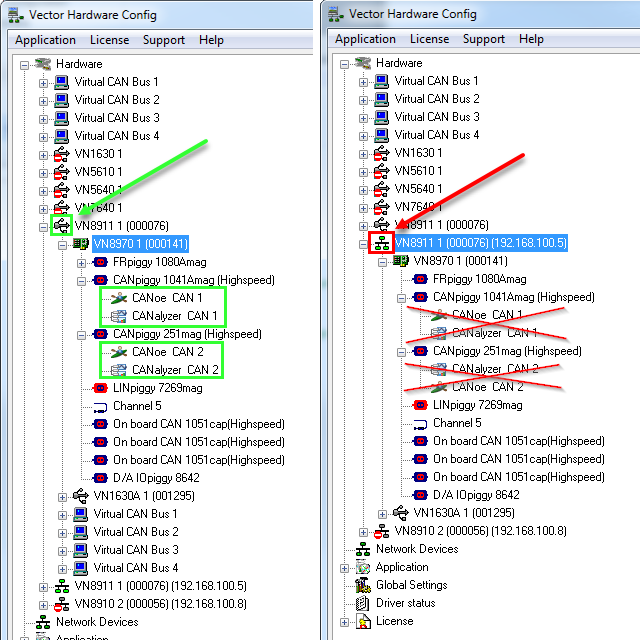Click green VN8970 1 device icon, left window
Image resolution: width=640 pixels, height=640 pixels.
[81, 244]
